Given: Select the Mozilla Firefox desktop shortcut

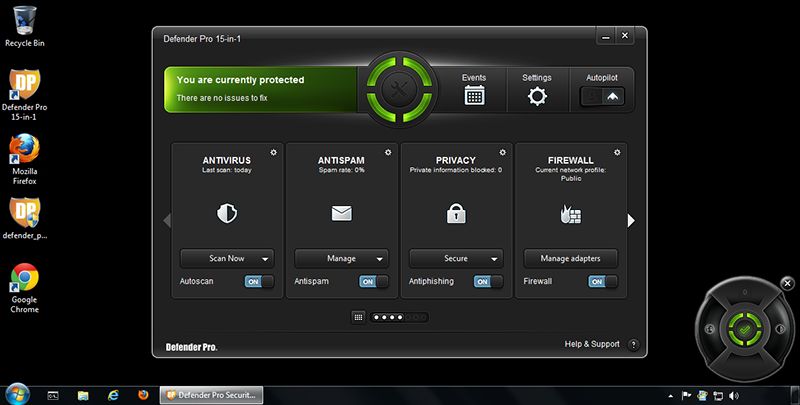Looking at the screenshot, I should [x=24, y=159].
